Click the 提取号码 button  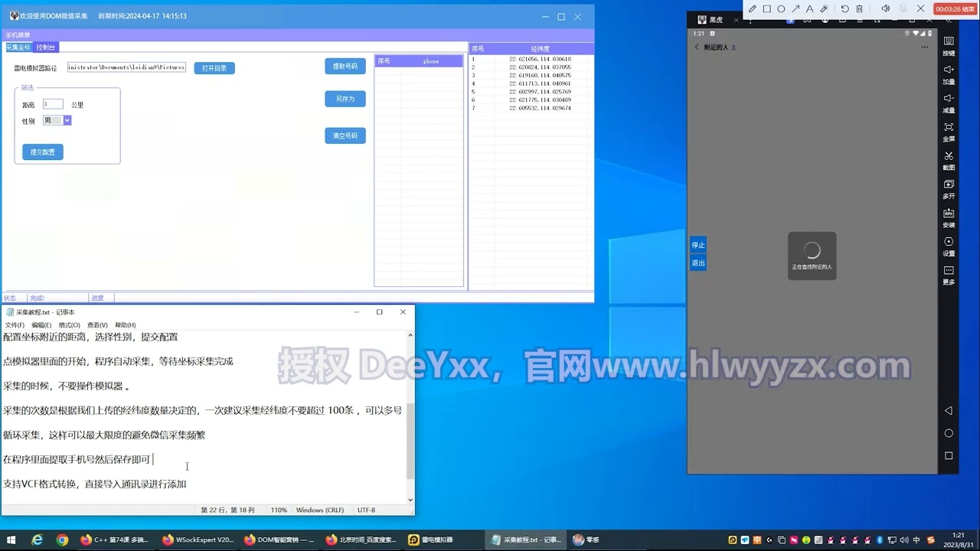tap(345, 67)
